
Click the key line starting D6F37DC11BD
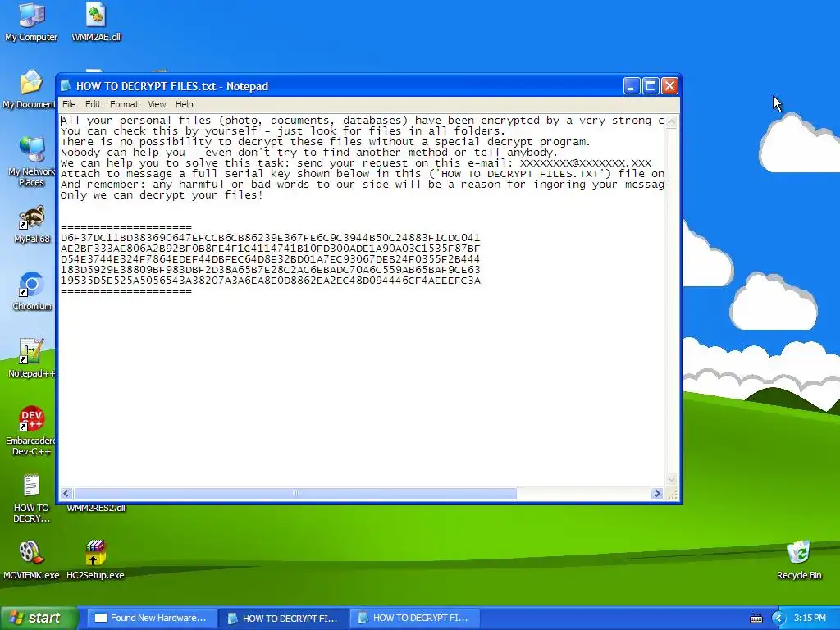[270, 238]
